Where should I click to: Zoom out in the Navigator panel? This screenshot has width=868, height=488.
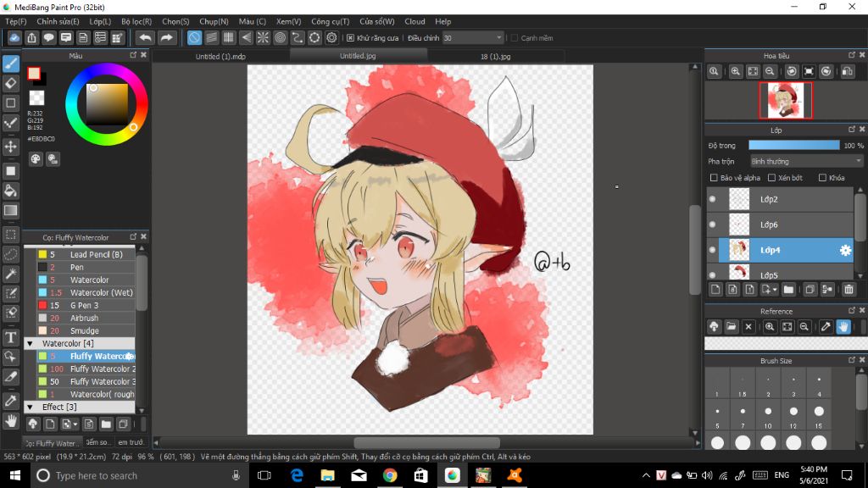770,71
